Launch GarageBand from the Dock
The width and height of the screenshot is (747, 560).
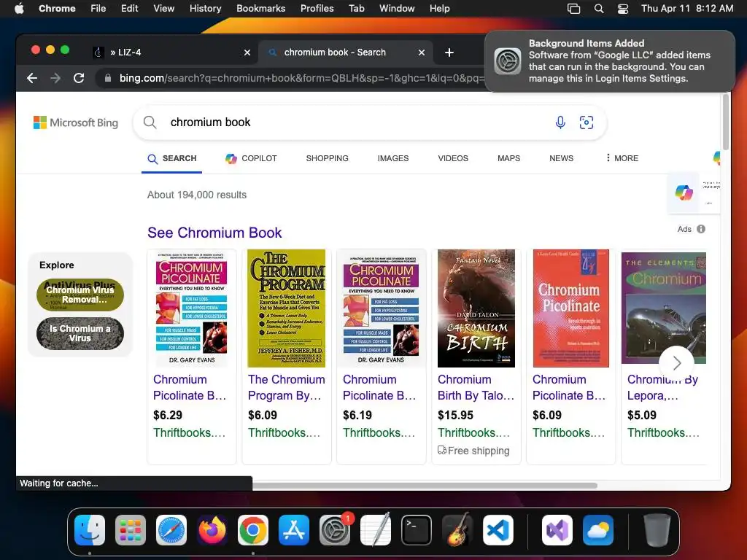[457, 530]
